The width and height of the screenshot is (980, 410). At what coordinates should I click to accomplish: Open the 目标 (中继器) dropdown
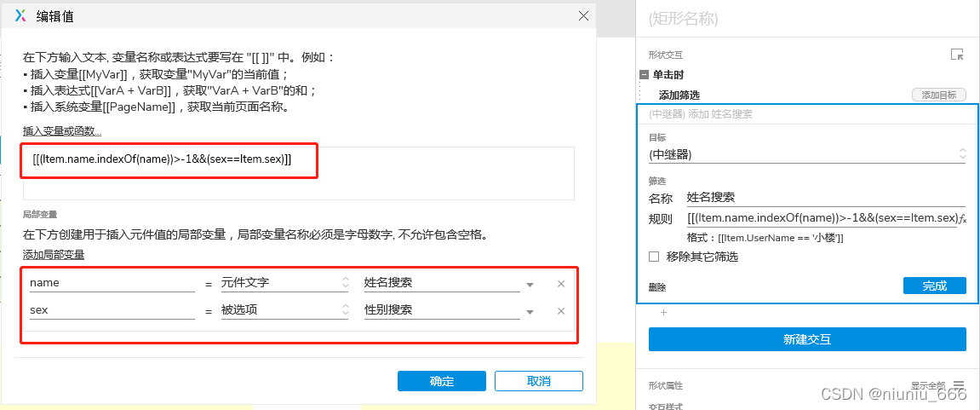point(807,154)
